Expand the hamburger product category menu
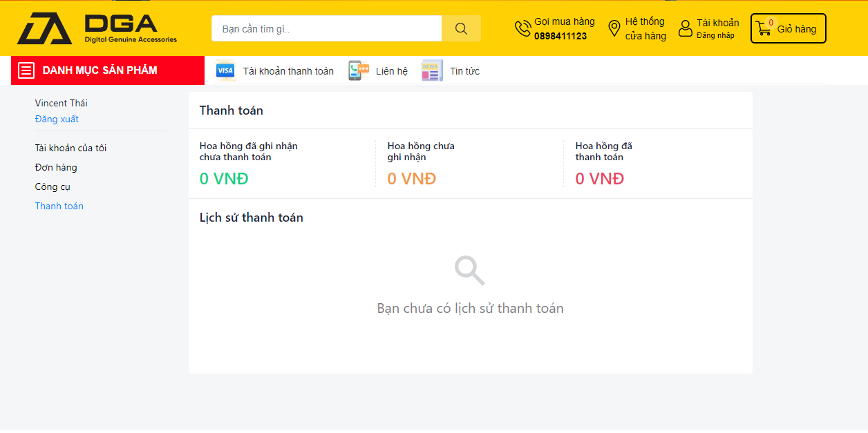868x433 pixels. pos(26,70)
